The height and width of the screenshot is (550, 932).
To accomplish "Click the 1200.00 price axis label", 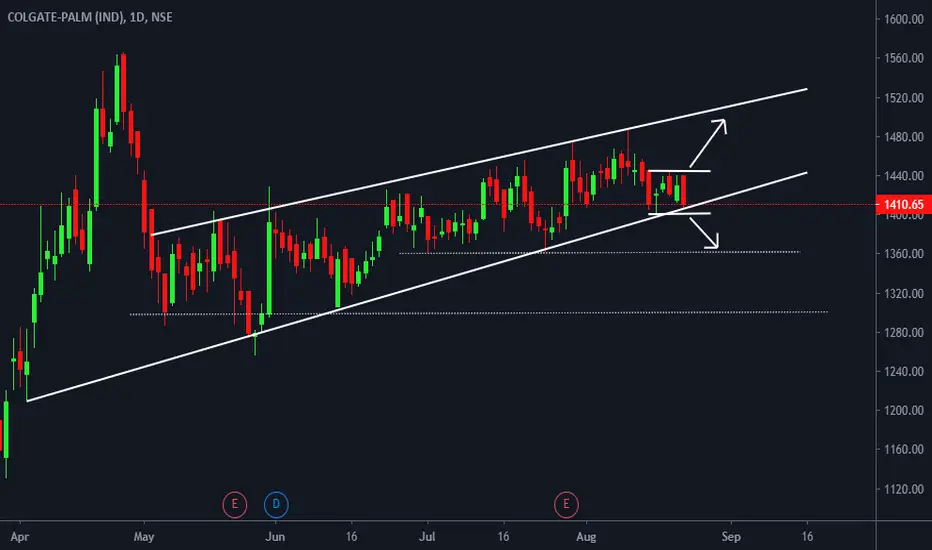I will click(903, 411).
